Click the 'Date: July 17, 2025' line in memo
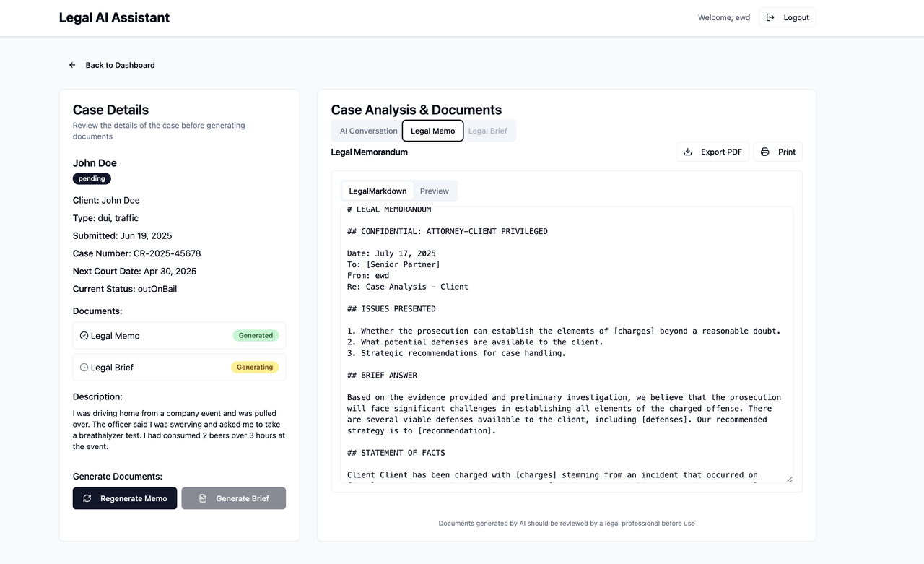This screenshot has height=564, width=924. point(391,253)
